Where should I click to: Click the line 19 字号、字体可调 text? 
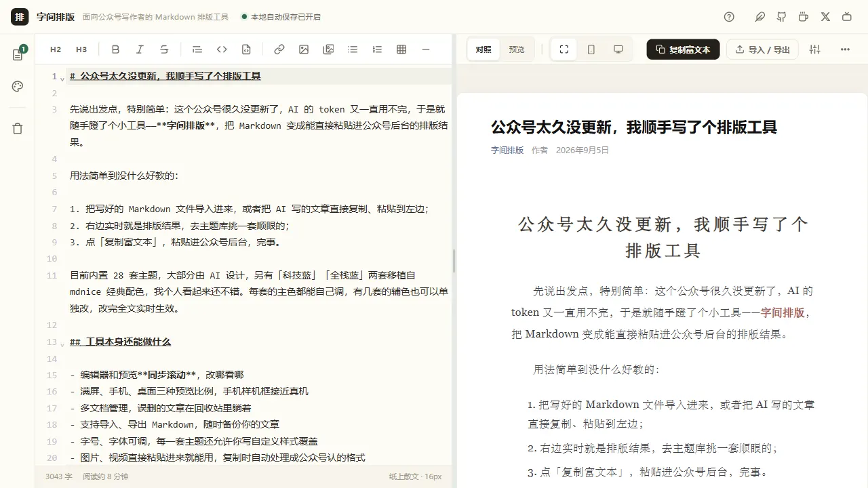[194, 441]
